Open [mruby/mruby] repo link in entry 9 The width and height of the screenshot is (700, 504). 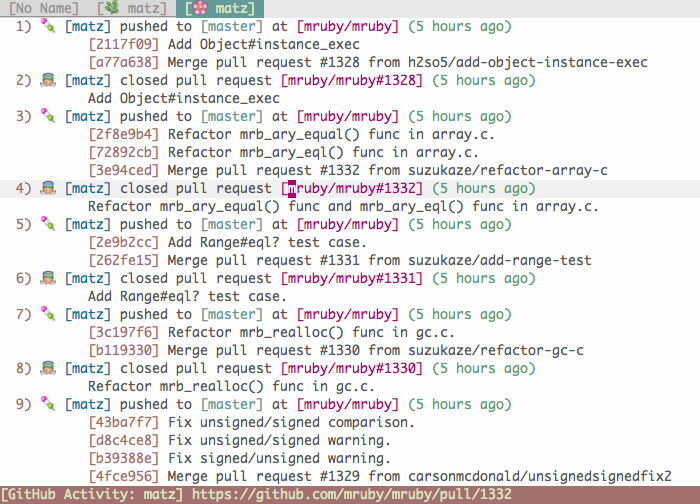point(348,404)
